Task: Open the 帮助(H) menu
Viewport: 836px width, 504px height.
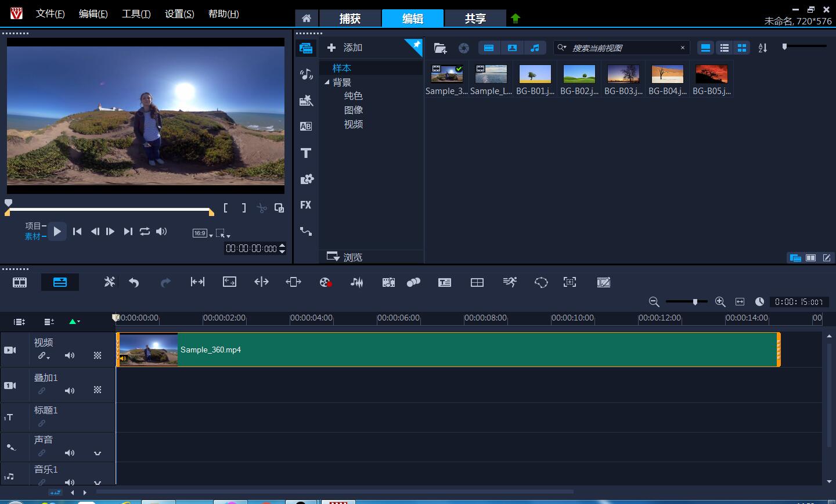Action: [224, 13]
